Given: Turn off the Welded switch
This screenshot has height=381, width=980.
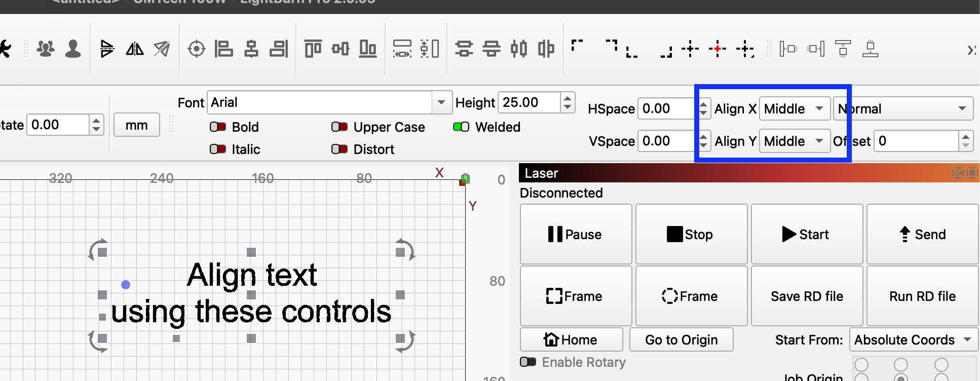Looking at the screenshot, I should (x=461, y=127).
